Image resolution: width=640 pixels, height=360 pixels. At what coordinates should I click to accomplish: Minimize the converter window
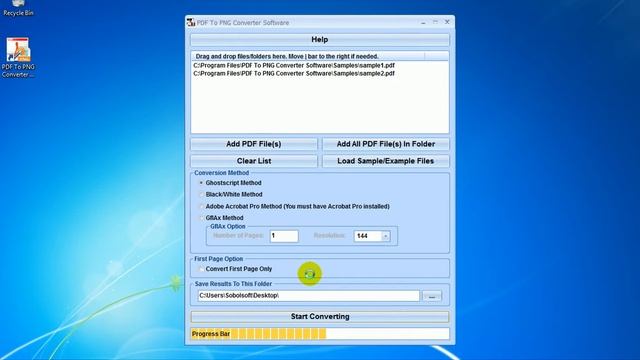[423, 22]
